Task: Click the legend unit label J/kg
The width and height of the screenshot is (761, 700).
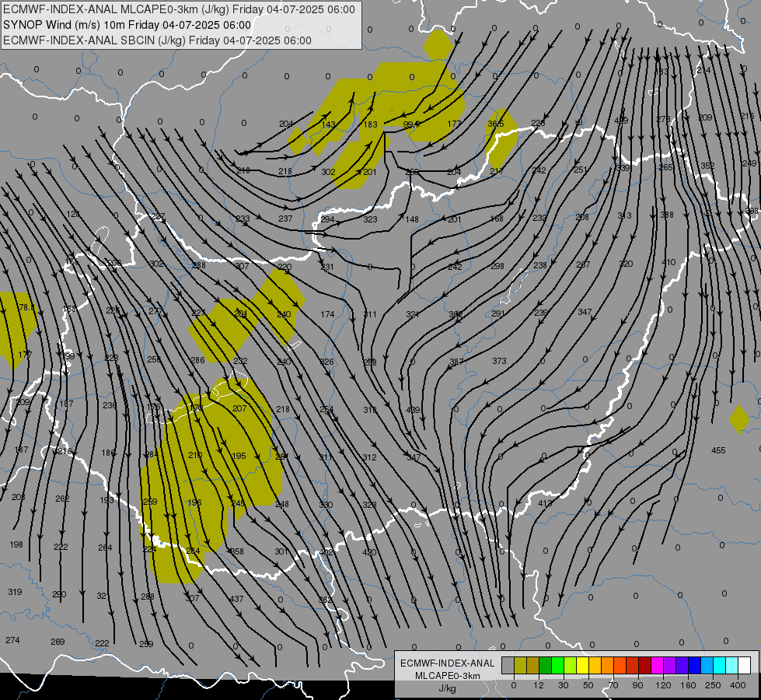Action: pyautogui.click(x=448, y=688)
